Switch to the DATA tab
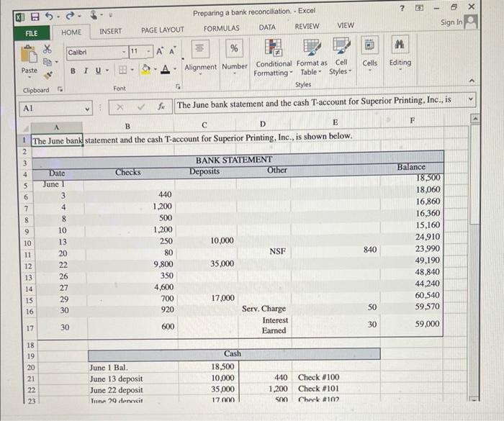Screen dimensions: 504x421 [x=267, y=27]
